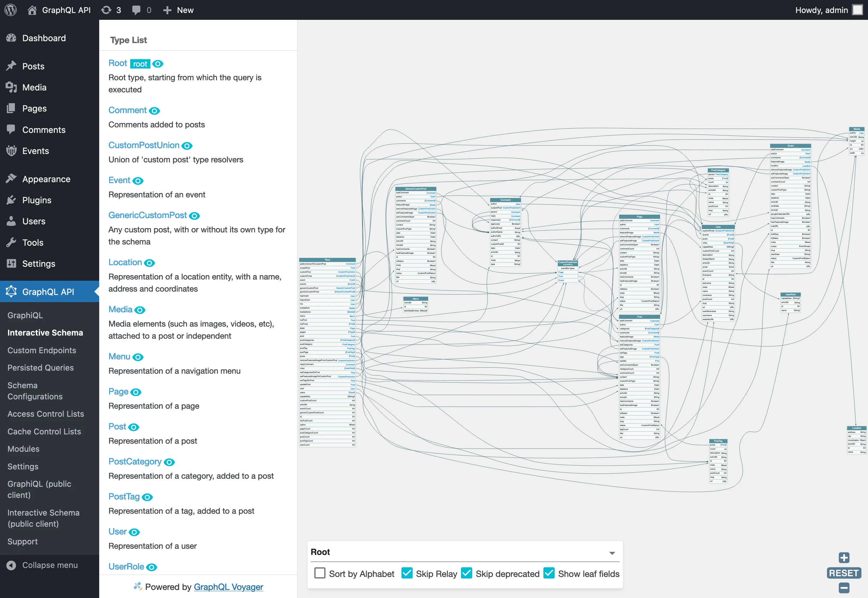Click the RESET zoom button
Screen dimensions: 868x598
click(844, 573)
